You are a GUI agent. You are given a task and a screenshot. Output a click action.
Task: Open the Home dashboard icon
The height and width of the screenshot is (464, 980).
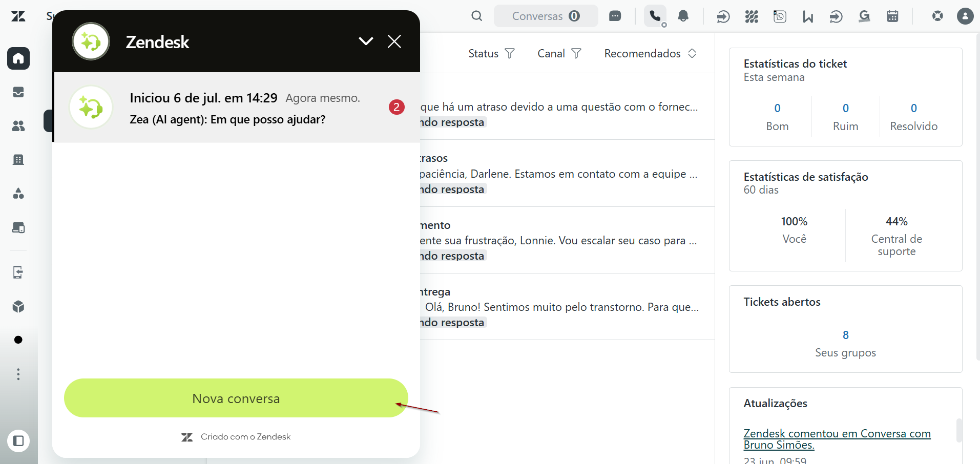[x=18, y=58]
